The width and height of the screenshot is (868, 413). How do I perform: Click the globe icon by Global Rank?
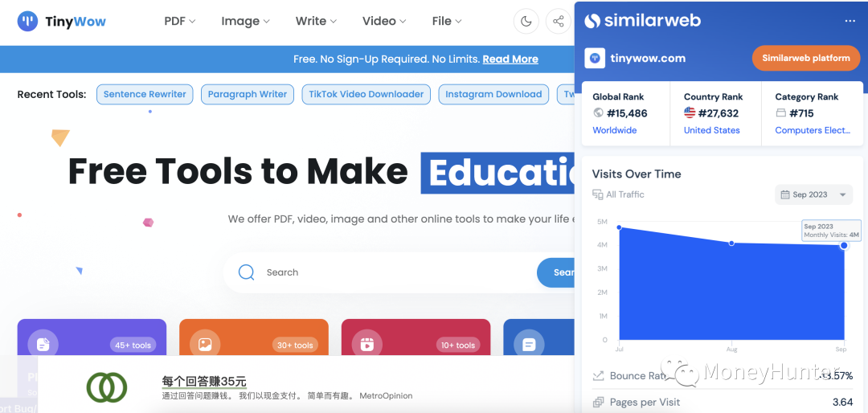click(598, 113)
